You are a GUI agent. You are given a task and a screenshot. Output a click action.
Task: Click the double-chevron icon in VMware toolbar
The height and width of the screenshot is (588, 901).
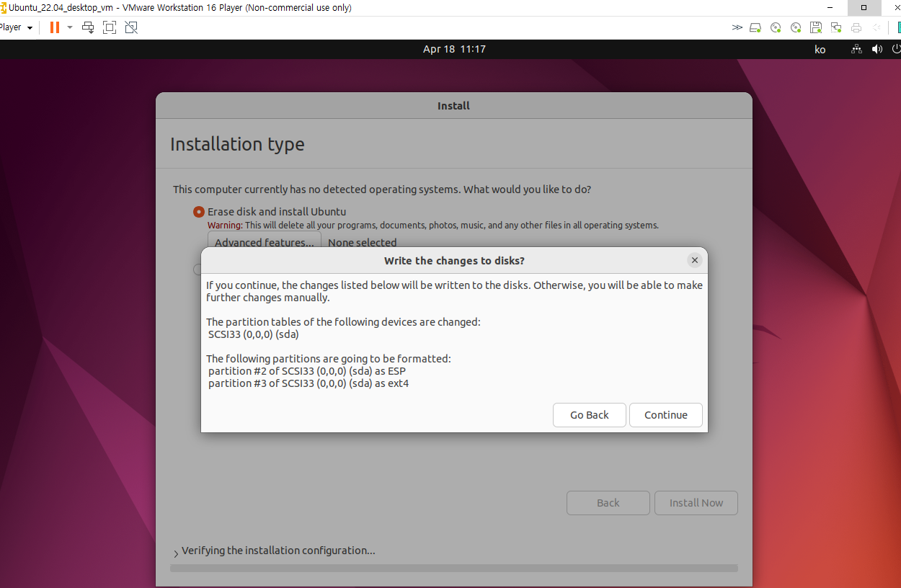737,27
